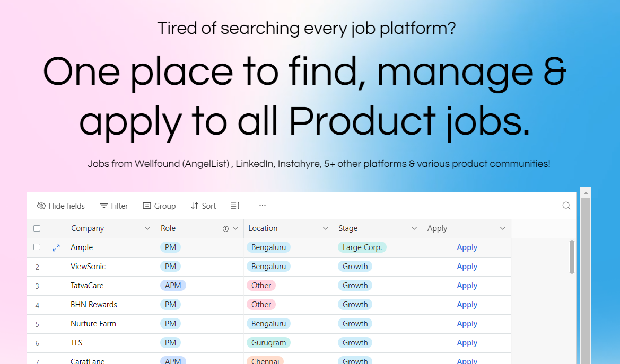Viewport: 620px width, 364px height.
Task: Click the row height adjustment icon
Action: point(235,206)
